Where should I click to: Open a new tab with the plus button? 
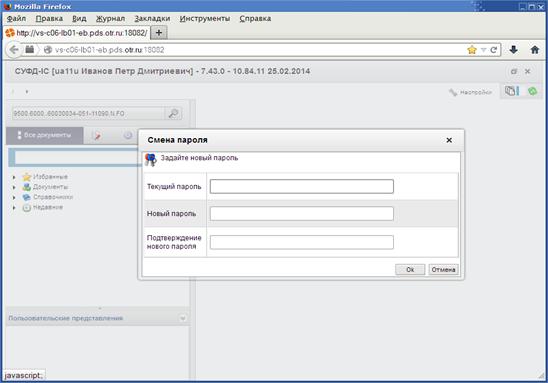(x=159, y=32)
